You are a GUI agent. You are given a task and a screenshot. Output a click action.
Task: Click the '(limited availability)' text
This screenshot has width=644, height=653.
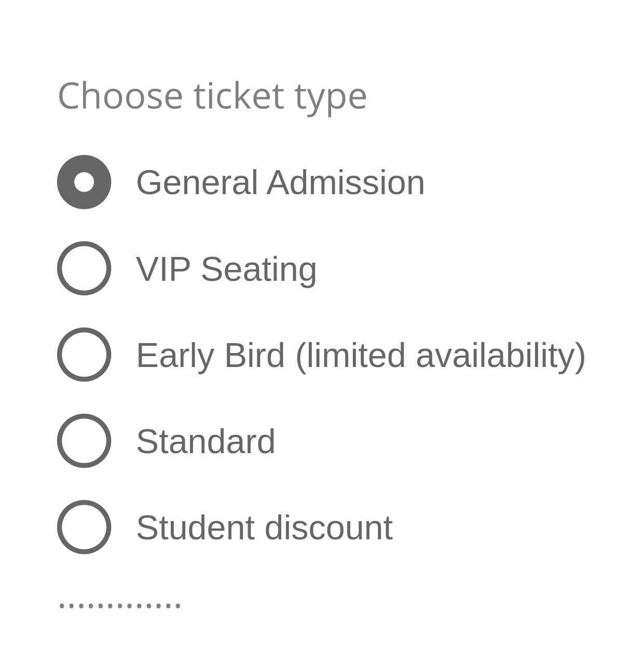[x=440, y=356]
